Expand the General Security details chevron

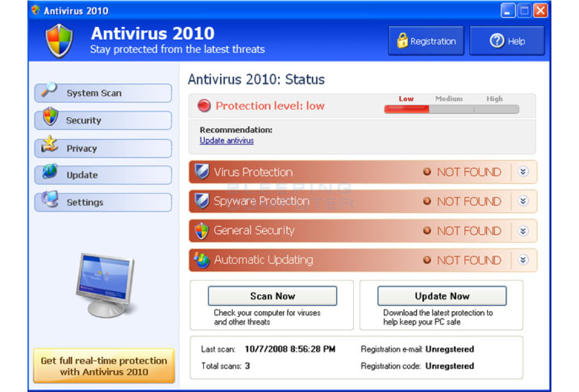[523, 231]
